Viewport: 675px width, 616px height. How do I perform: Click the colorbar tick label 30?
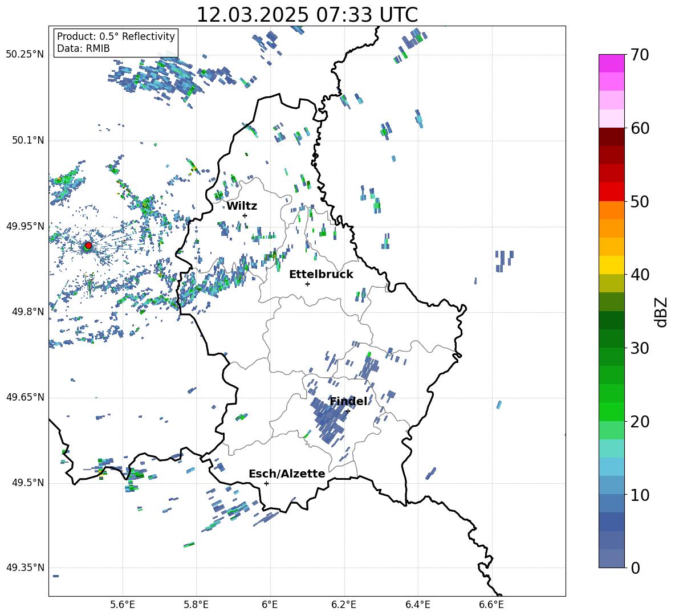click(640, 348)
